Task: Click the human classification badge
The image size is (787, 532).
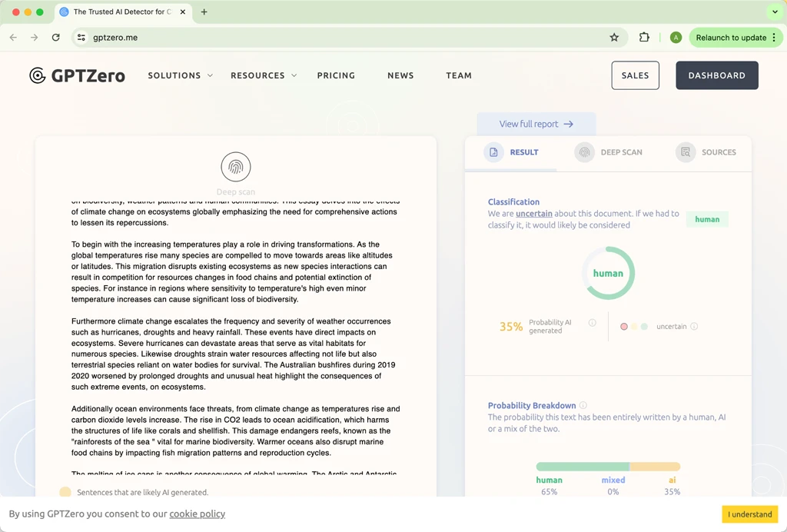Action: (707, 219)
